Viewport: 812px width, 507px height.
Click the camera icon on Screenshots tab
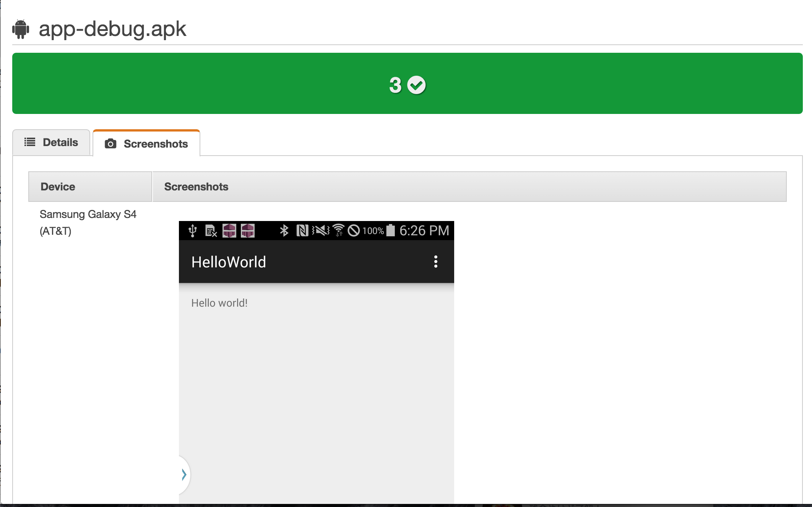[x=110, y=144]
